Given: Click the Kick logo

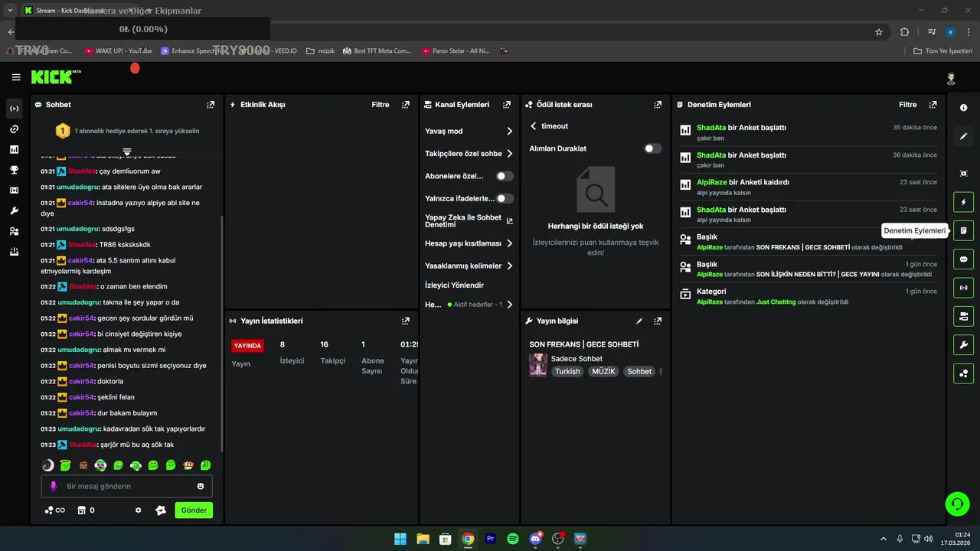Looking at the screenshot, I should [x=55, y=77].
